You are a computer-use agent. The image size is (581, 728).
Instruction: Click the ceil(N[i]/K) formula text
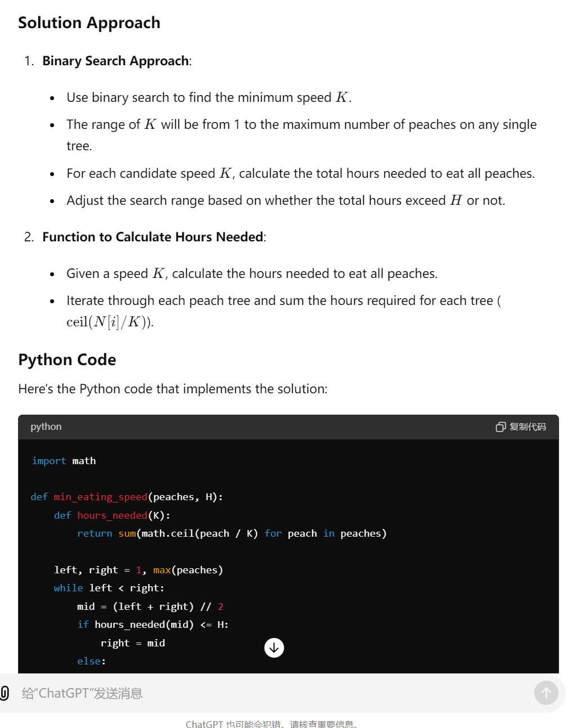tap(110, 322)
